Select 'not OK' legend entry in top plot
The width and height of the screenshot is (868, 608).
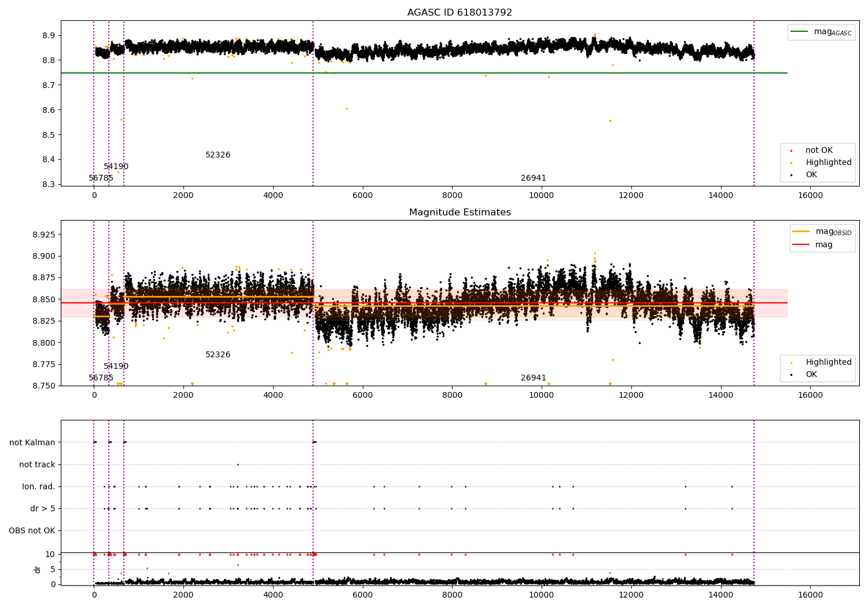tap(818, 151)
